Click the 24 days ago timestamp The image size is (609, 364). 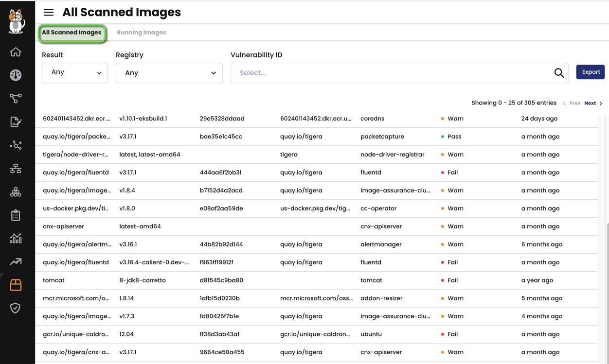[x=539, y=119]
